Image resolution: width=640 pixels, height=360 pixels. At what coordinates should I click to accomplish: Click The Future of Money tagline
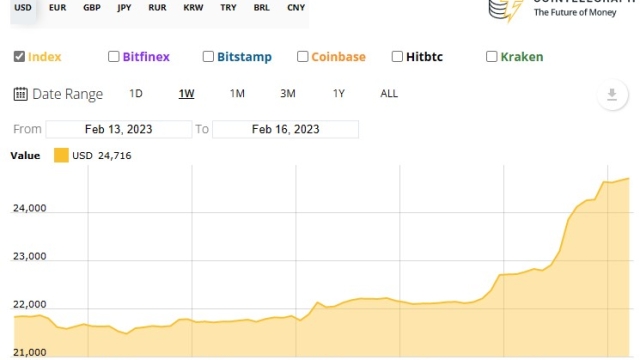[x=575, y=12]
